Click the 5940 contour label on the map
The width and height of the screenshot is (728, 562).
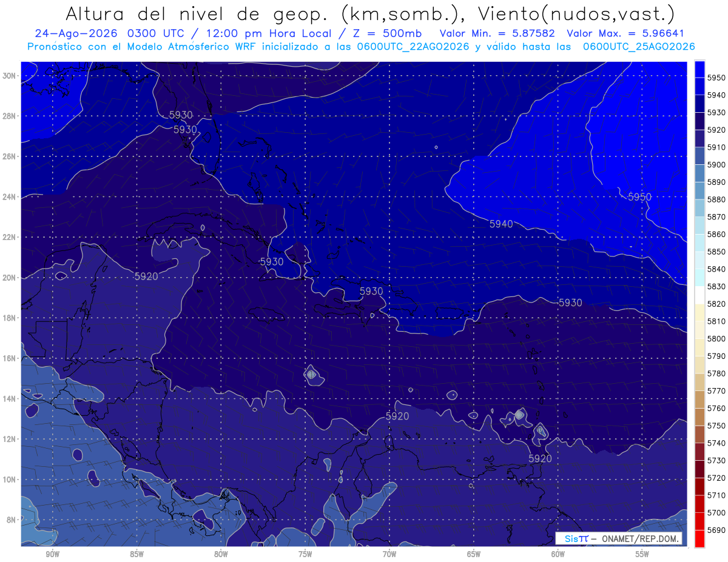pos(501,224)
